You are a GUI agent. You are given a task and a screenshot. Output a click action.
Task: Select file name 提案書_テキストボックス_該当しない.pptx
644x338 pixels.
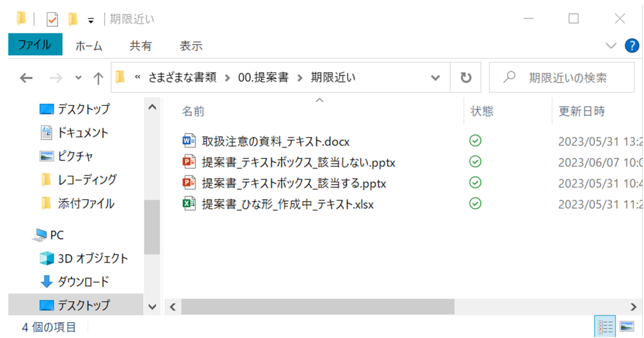coord(298,163)
